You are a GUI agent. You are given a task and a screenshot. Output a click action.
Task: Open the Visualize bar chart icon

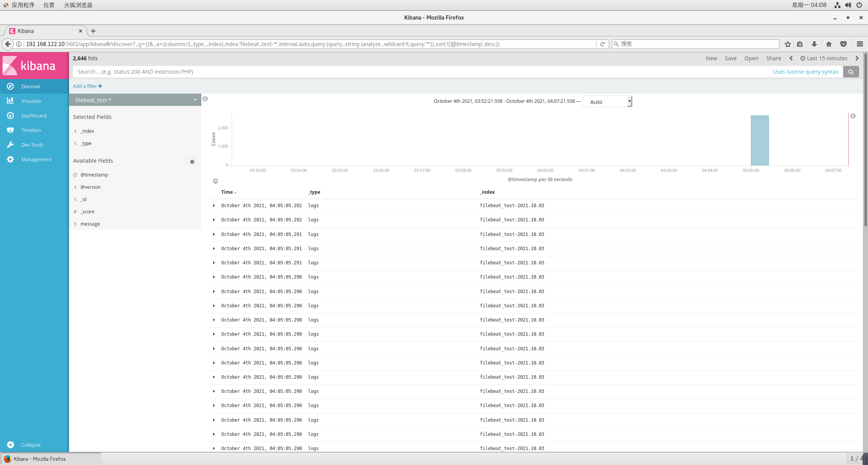(x=10, y=101)
